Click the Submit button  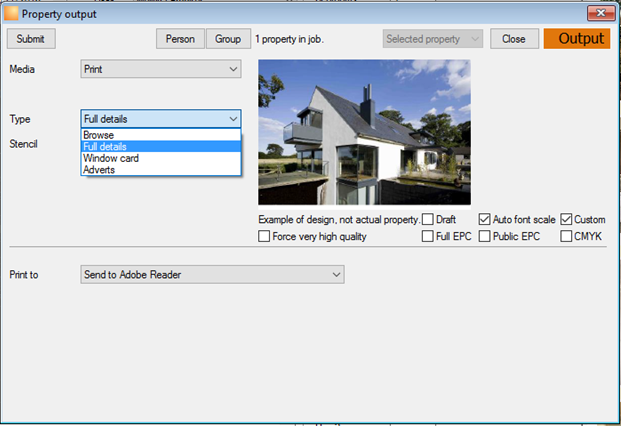(x=31, y=39)
